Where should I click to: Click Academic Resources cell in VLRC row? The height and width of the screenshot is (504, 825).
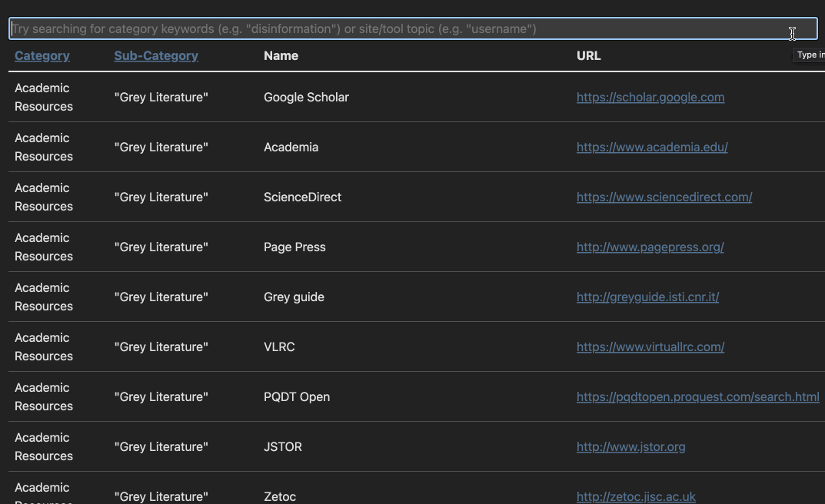pos(44,346)
